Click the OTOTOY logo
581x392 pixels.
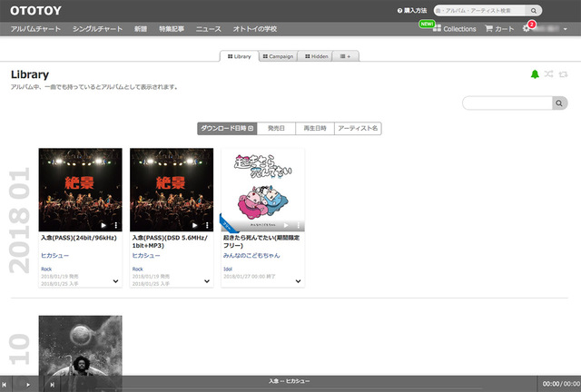coord(35,10)
